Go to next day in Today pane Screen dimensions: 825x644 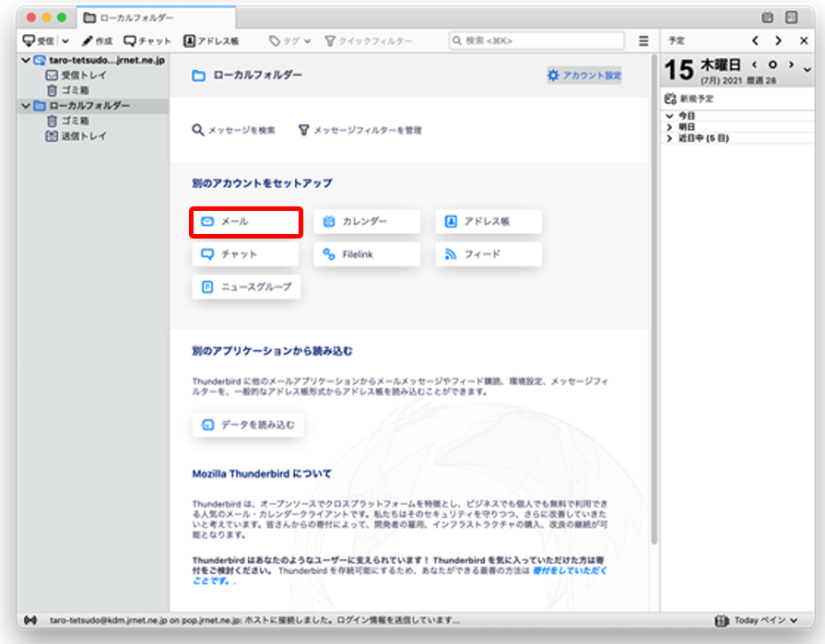click(791, 64)
